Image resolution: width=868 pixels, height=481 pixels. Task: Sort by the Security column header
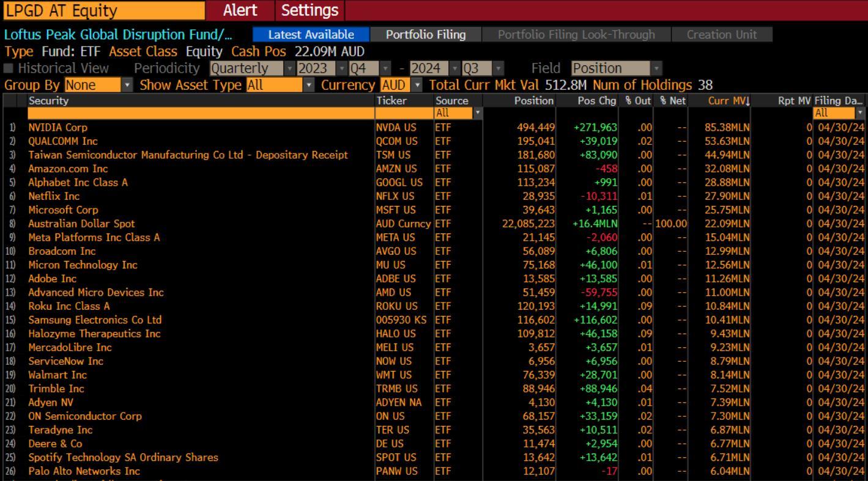point(201,101)
